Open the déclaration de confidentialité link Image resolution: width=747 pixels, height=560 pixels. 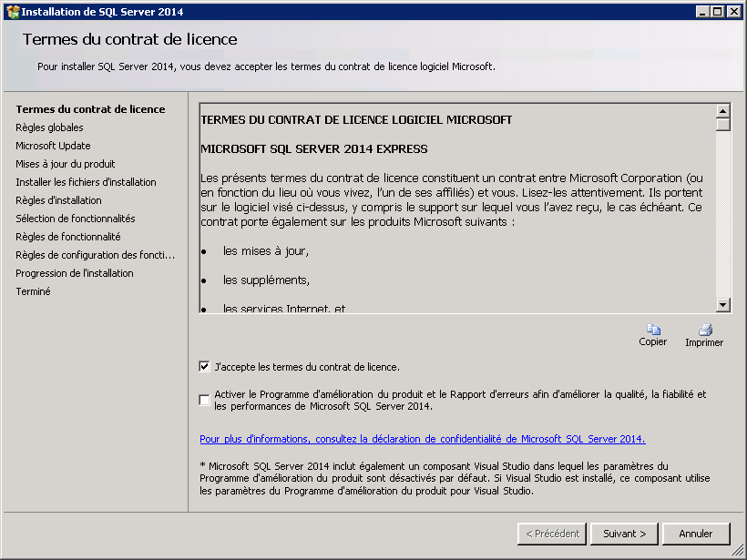tap(422, 439)
